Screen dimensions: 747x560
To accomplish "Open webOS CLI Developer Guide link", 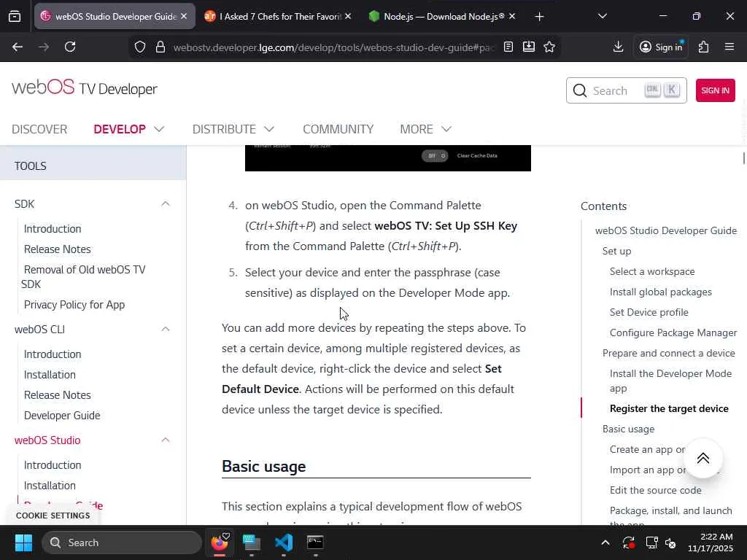I will pos(62,415).
